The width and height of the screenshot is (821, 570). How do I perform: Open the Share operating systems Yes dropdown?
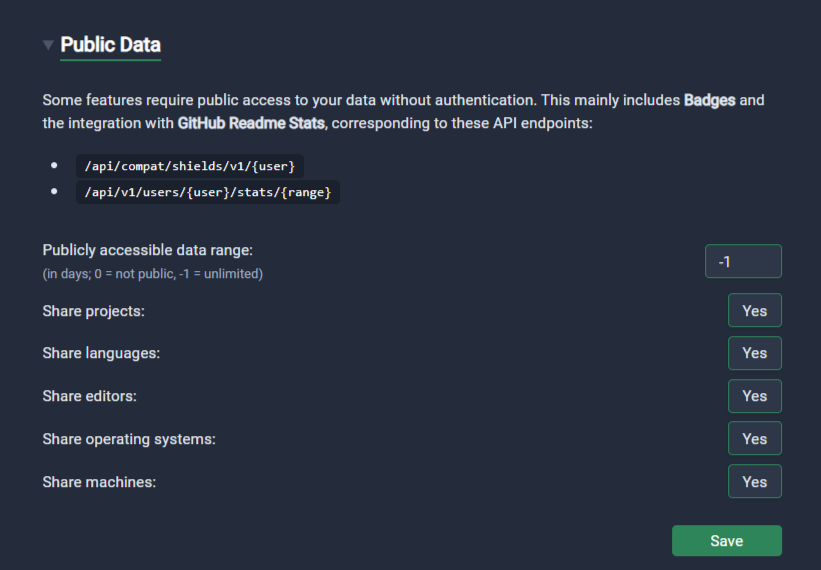[x=755, y=439]
